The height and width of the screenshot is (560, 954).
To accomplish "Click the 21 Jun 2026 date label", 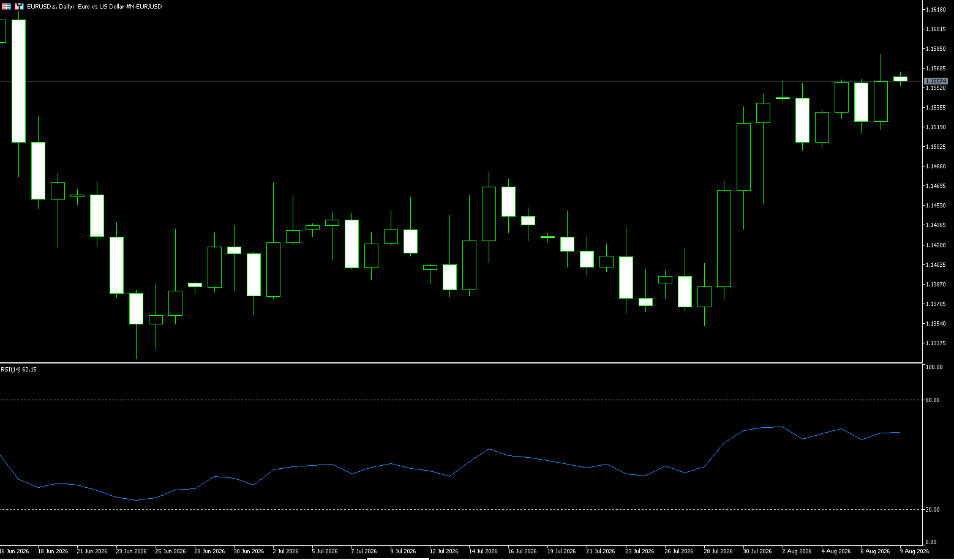I will pyautogui.click(x=92, y=551).
